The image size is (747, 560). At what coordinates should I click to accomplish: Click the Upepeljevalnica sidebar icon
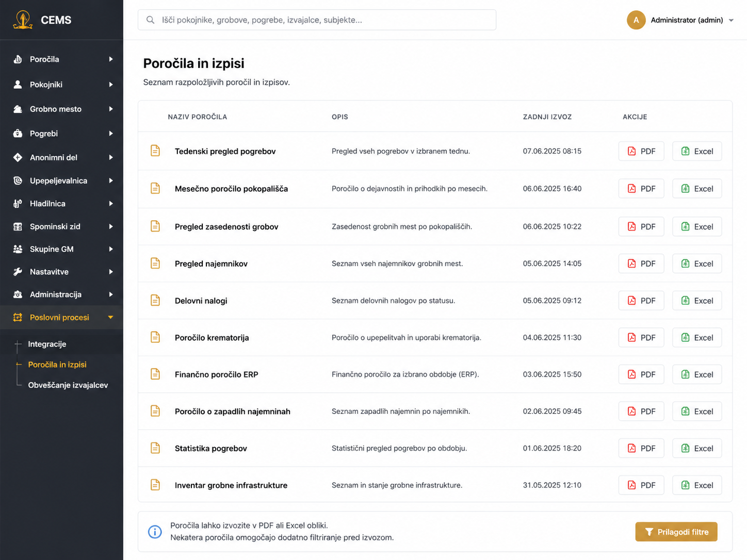click(x=18, y=180)
